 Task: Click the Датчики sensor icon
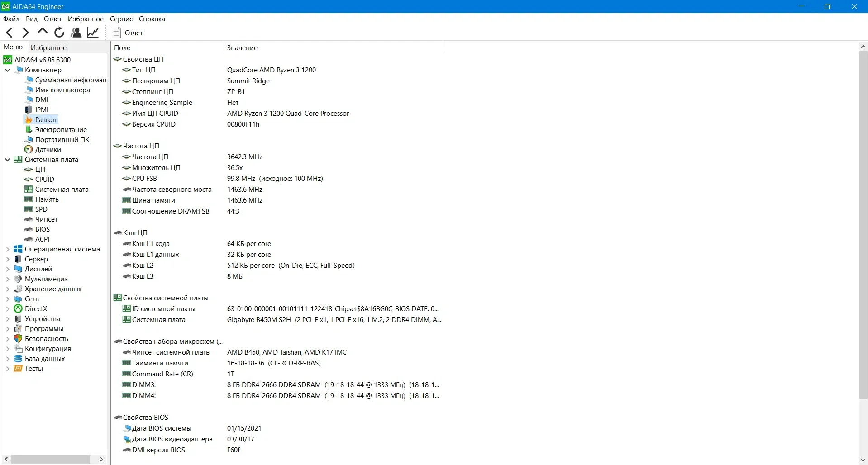(29, 150)
